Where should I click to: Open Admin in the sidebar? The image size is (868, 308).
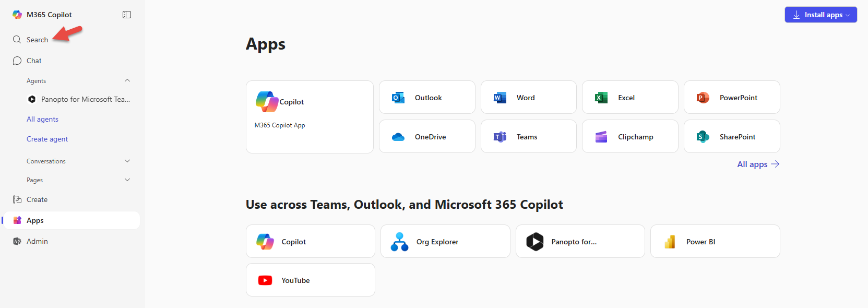pos(37,241)
